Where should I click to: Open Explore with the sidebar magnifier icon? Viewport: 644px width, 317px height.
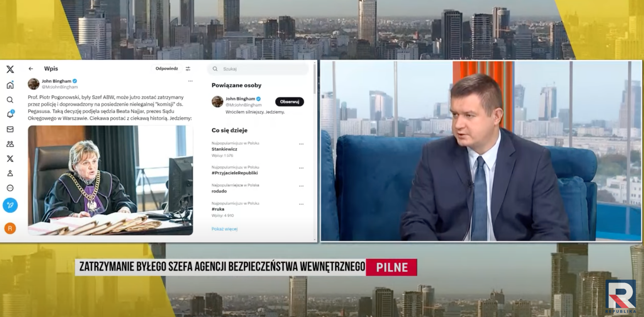(x=10, y=100)
